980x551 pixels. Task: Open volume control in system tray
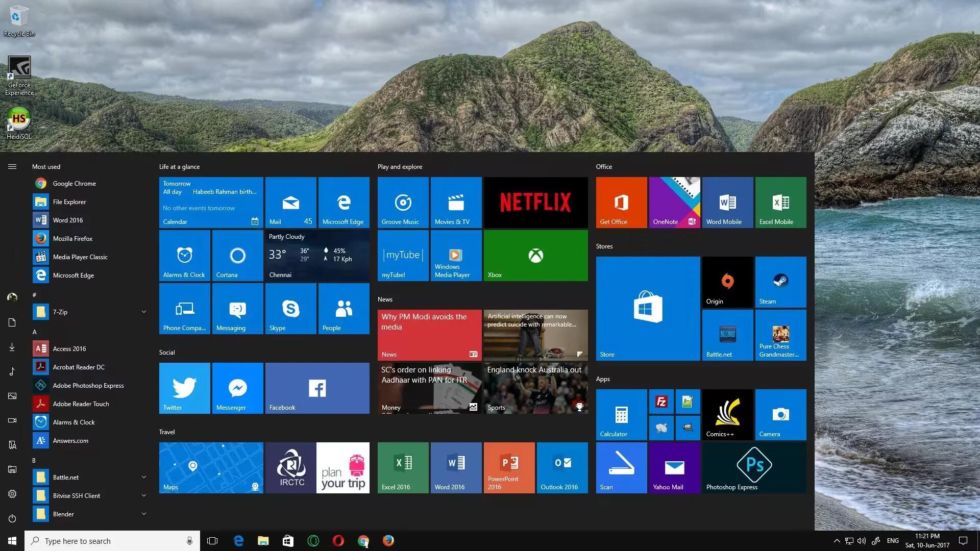click(862, 541)
